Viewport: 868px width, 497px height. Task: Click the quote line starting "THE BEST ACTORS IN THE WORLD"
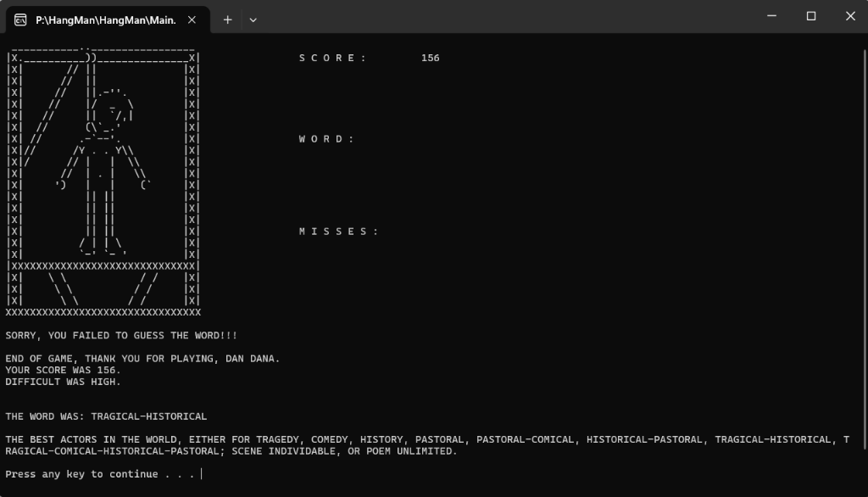[427, 439]
